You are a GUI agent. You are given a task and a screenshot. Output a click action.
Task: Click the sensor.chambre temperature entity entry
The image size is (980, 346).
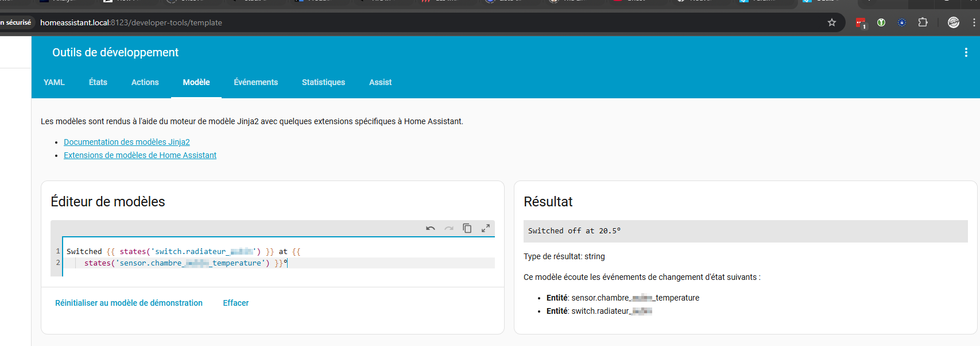pos(623,298)
